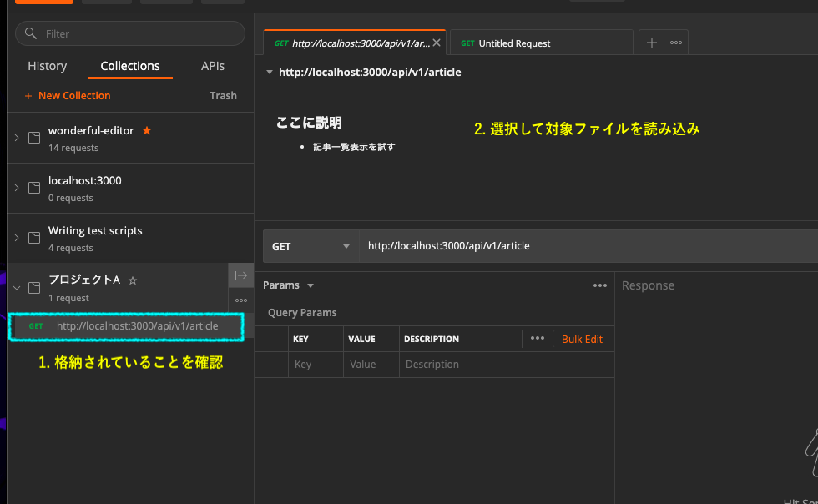Screen dimensions: 818x504
Task: Switch to the History tab
Action: pos(47,66)
